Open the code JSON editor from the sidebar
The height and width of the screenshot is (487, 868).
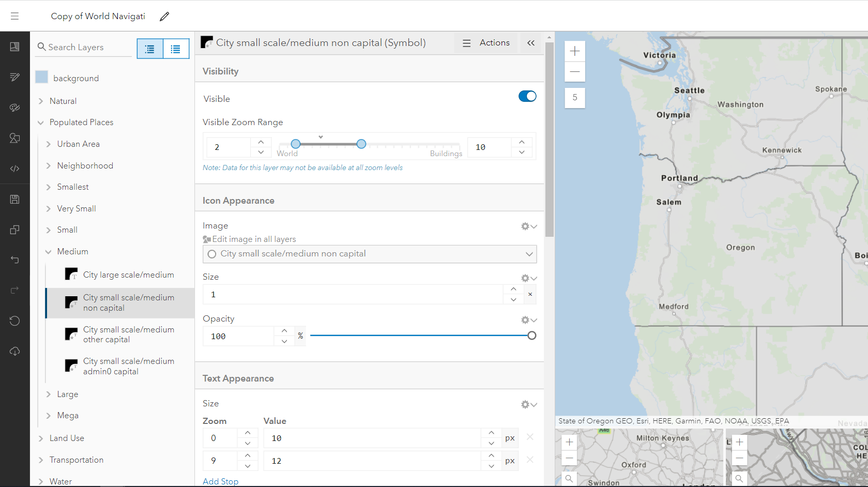(14, 169)
